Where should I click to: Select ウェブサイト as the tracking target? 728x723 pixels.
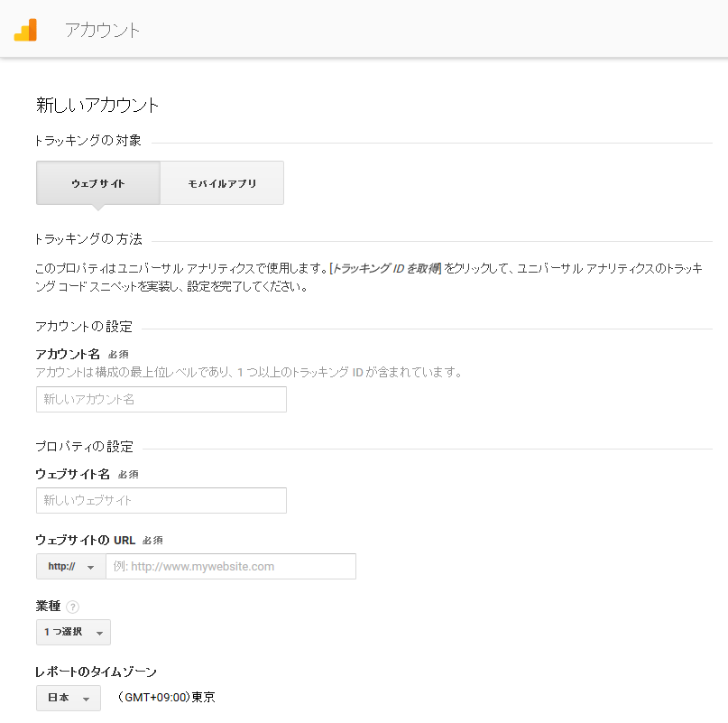(x=98, y=183)
